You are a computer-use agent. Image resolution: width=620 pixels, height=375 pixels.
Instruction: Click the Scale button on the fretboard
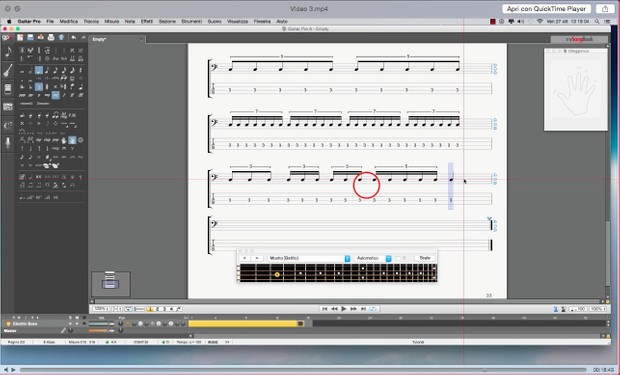point(425,258)
